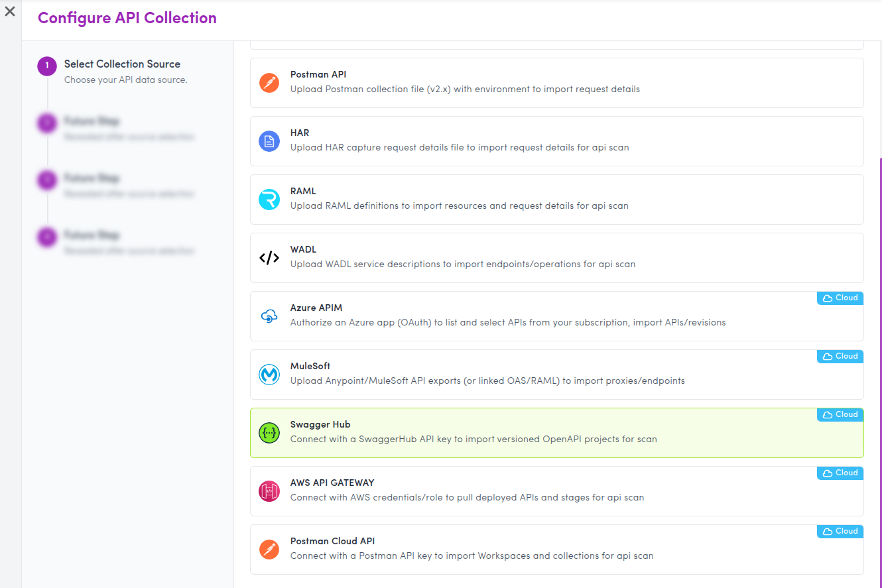
Task: Open step 1 Select Collection Source
Action: tap(122, 64)
